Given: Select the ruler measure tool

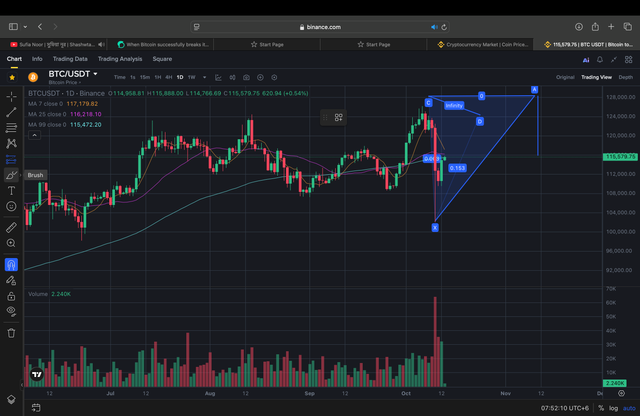Looking at the screenshot, I should (11, 227).
